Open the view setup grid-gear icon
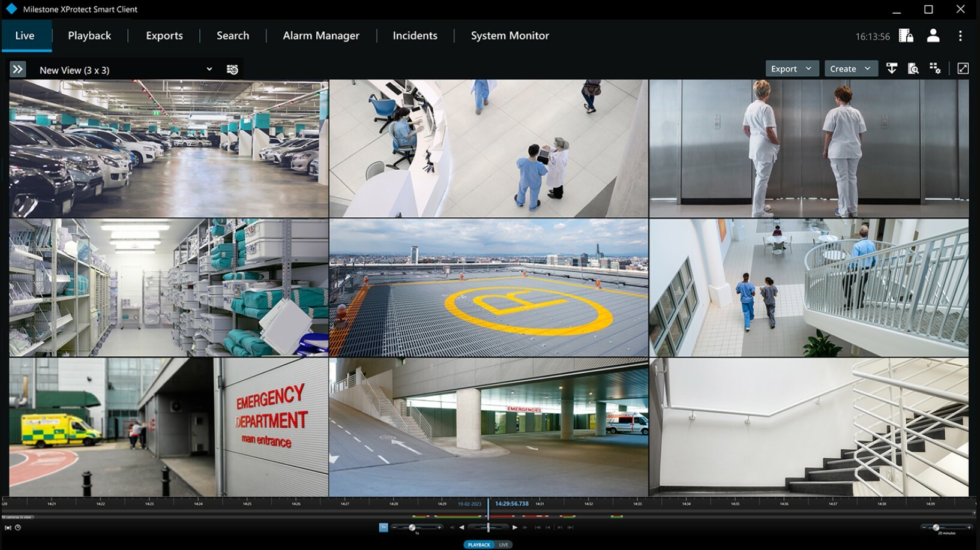 point(935,68)
